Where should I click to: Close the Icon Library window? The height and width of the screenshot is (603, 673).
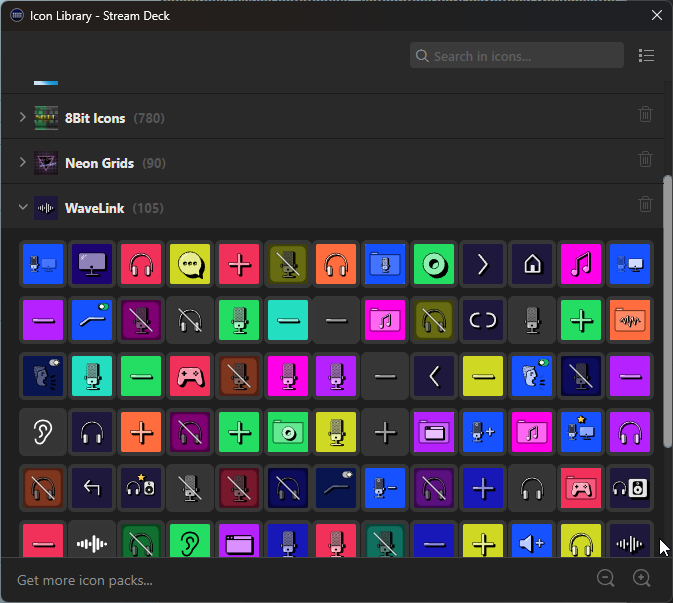pyautogui.click(x=657, y=15)
